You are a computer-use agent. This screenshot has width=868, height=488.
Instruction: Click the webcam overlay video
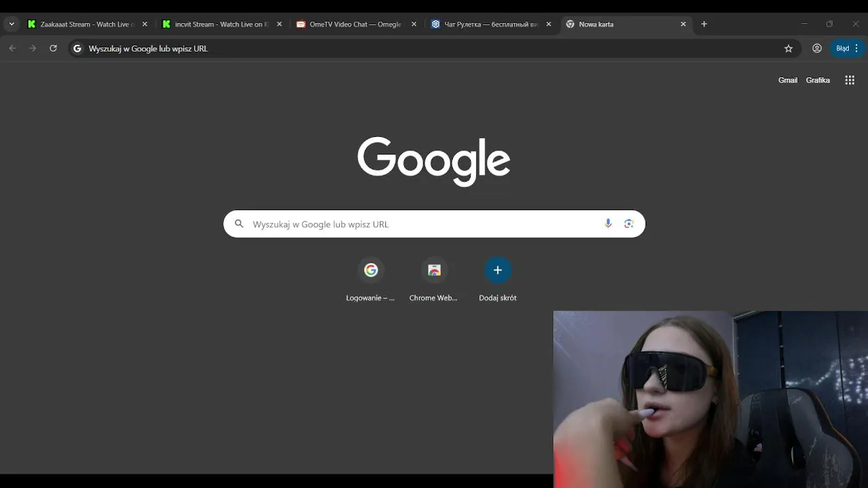point(711,399)
